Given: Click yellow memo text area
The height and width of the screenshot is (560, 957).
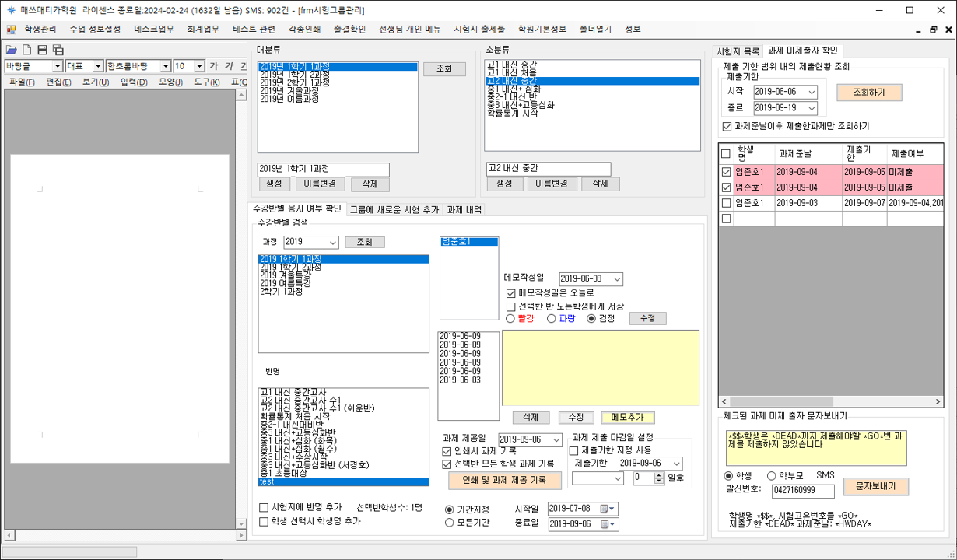Looking at the screenshot, I should tap(601, 368).
